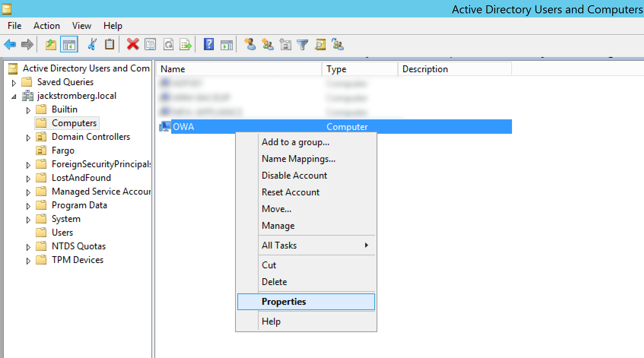Click the Help question mark toolbar icon
This screenshot has height=358, width=644.
click(x=208, y=44)
